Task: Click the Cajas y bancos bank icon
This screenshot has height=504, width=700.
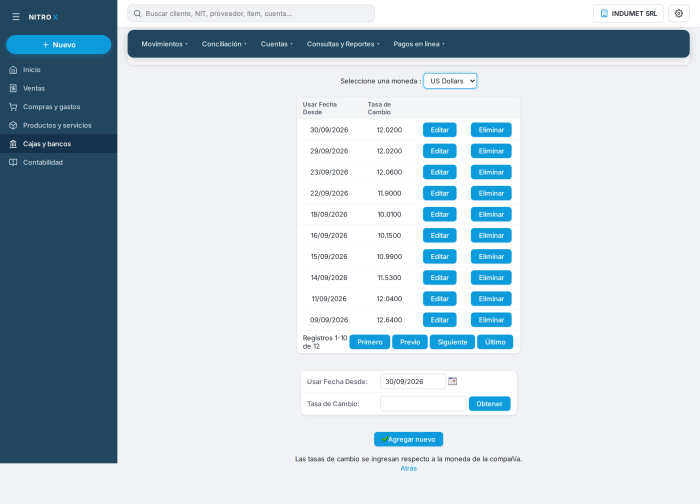Action: pyautogui.click(x=13, y=144)
